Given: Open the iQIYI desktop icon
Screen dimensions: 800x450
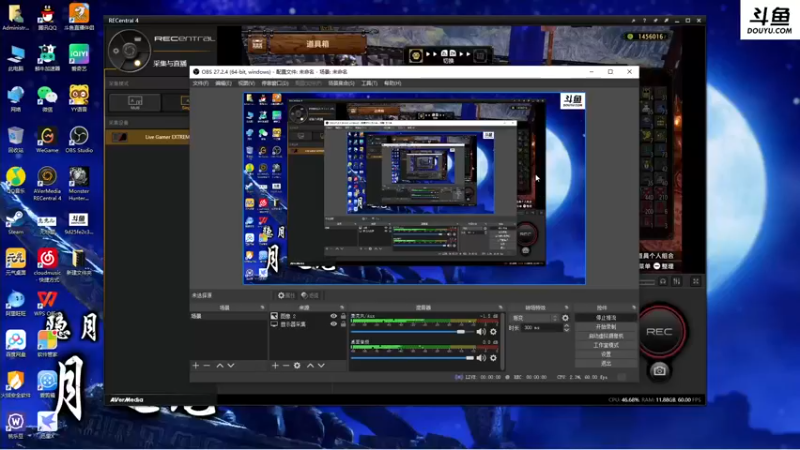Looking at the screenshot, I should (x=79, y=57).
